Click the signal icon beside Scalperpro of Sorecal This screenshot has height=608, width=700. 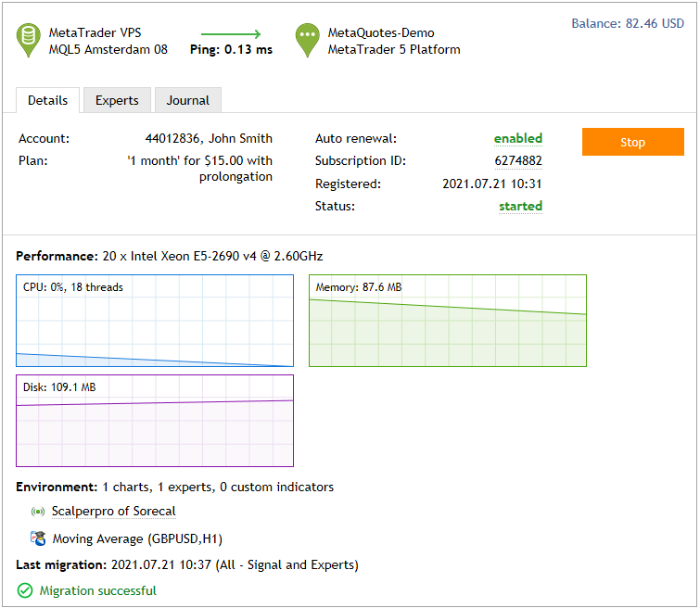(38, 511)
